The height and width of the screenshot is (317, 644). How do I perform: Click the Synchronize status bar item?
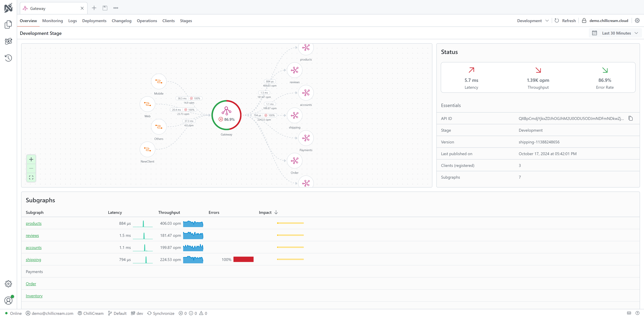(161, 313)
